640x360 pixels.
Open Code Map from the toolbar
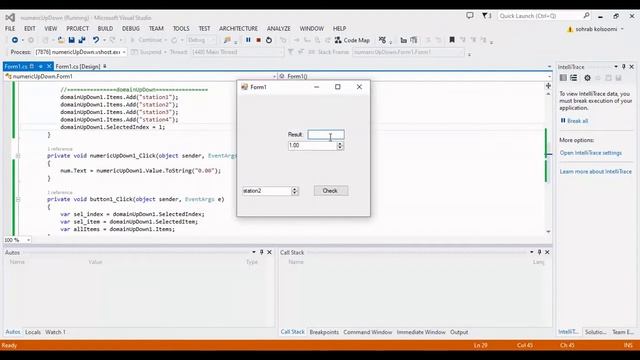[x=352, y=40]
